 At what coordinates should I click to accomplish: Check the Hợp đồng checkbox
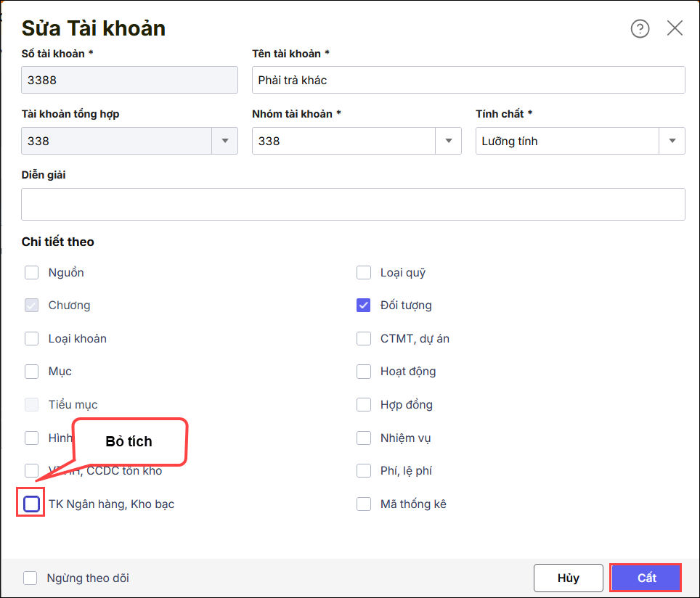[x=364, y=405]
